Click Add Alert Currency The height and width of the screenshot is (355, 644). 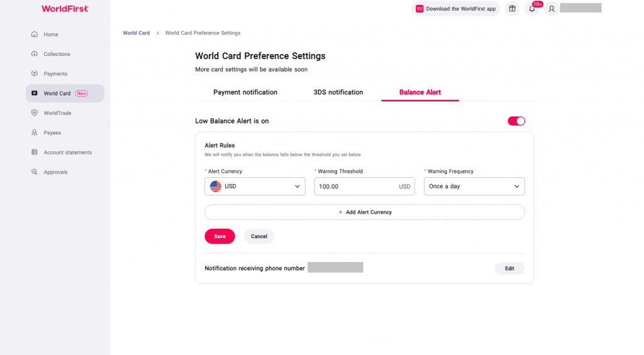tap(365, 212)
